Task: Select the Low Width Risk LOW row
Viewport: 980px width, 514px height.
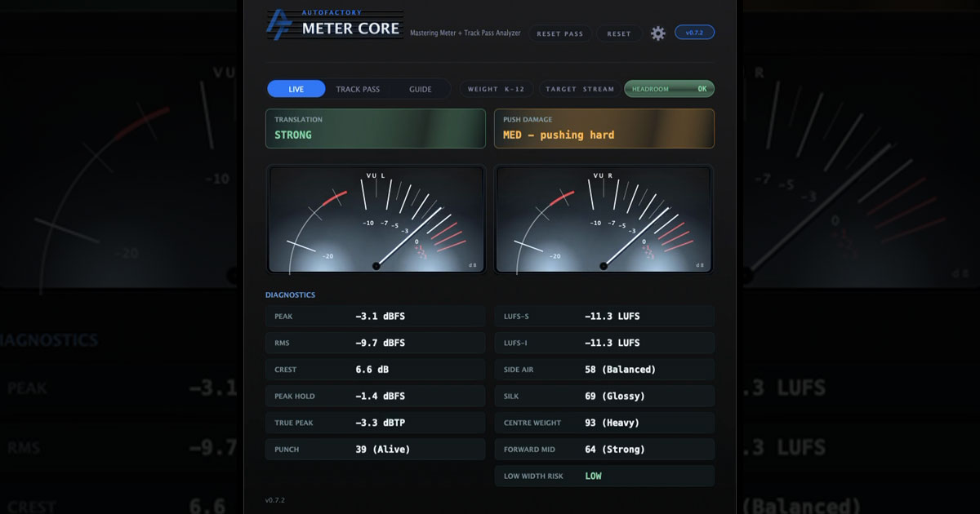Action: (604, 476)
